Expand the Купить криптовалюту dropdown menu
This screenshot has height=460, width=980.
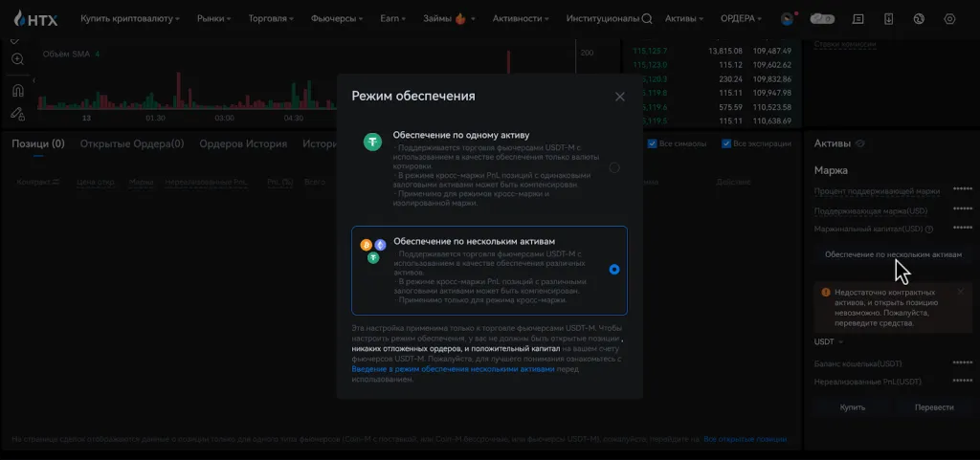(x=129, y=18)
